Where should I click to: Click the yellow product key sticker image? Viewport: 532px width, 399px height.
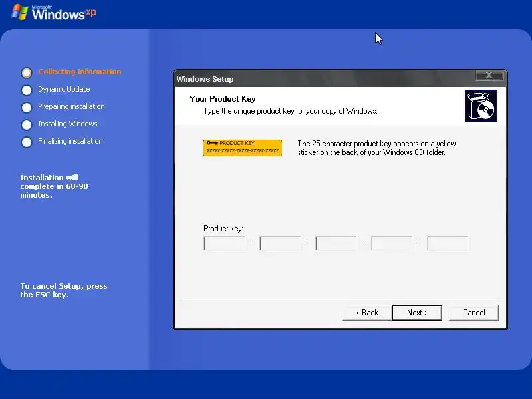[243, 148]
